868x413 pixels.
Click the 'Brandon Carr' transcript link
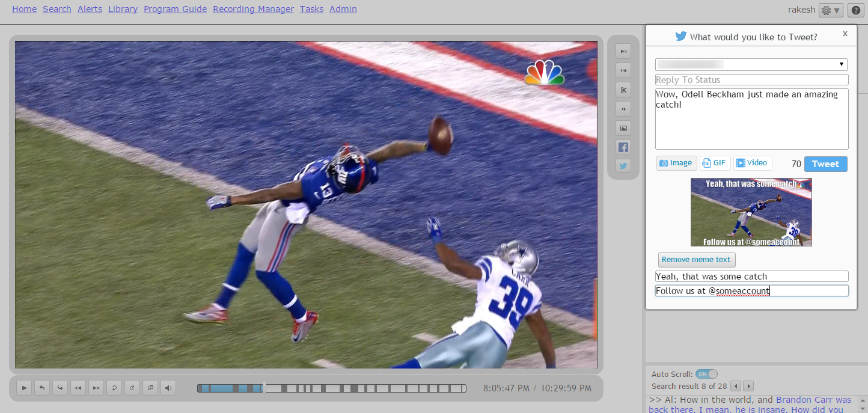pyautogui.click(x=805, y=400)
